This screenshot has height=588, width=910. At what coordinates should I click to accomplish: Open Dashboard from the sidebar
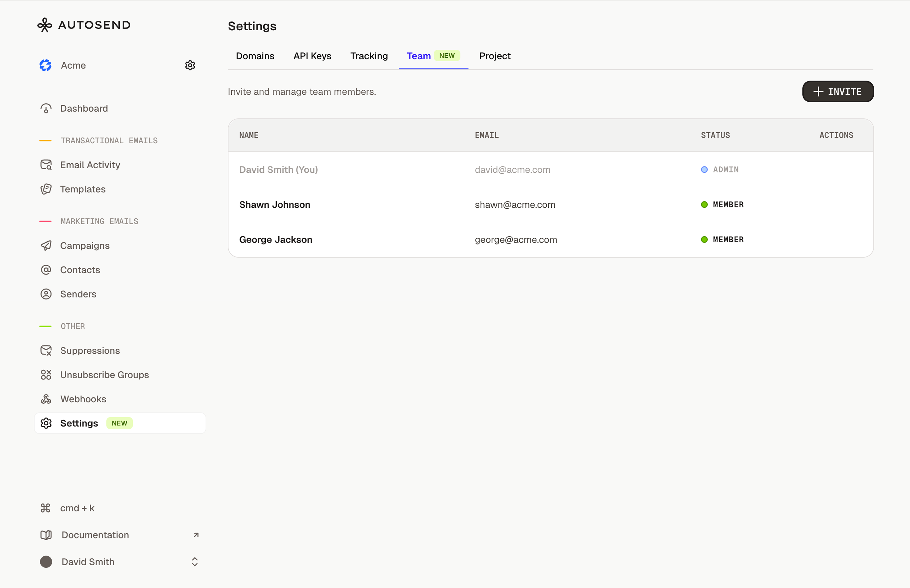(84, 108)
